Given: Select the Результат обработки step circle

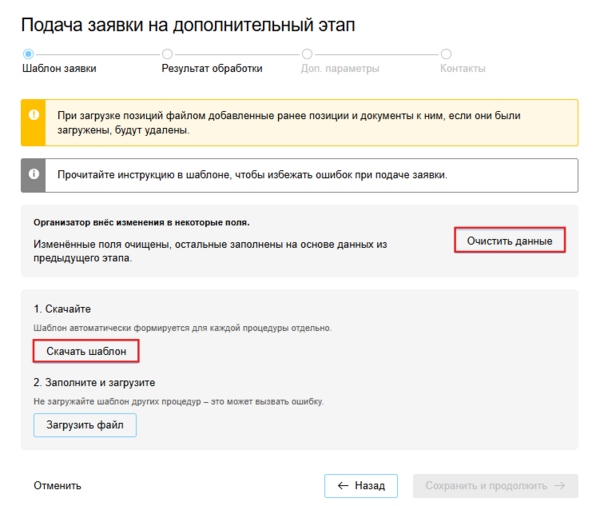Looking at the screenshot, I should [x=167, y=54].
